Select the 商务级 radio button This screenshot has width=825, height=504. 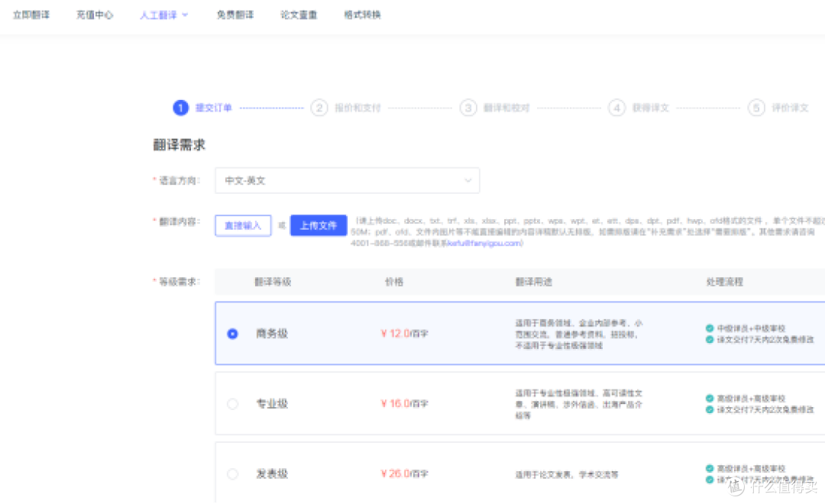(x=232, y=334)
